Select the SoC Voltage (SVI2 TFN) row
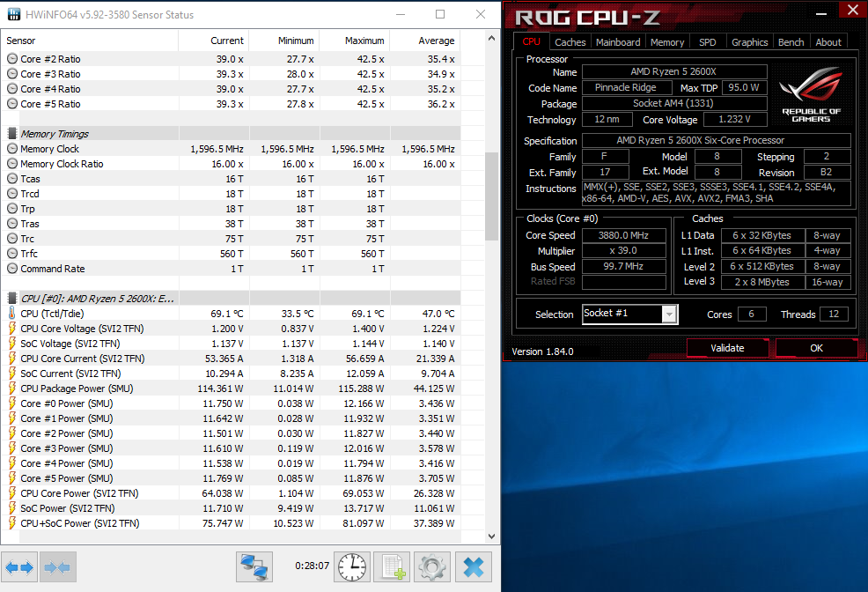 (x=231, y=344)
